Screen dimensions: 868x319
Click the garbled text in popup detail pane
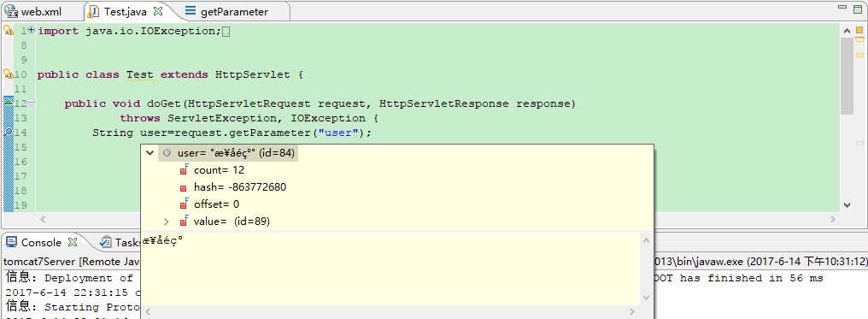tap(162, 241)
